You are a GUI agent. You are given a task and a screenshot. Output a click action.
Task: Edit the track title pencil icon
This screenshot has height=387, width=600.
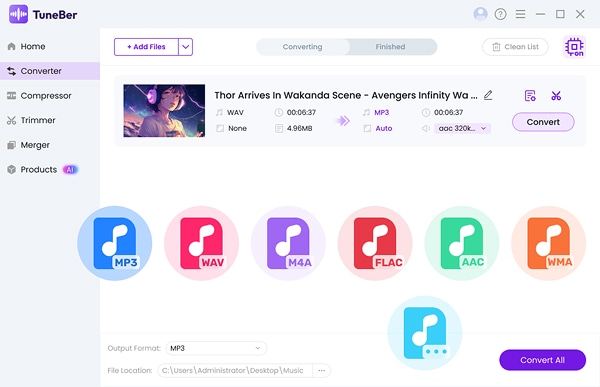(x=488, y=95)
